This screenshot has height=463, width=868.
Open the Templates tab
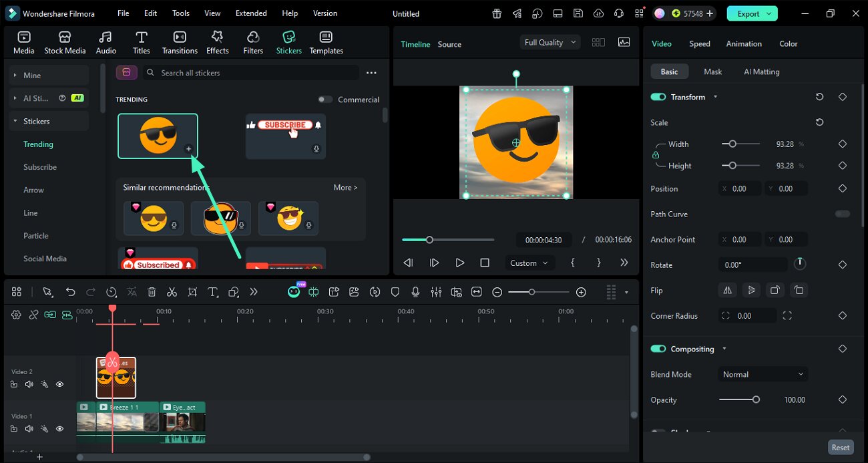(x=326, y=42)
